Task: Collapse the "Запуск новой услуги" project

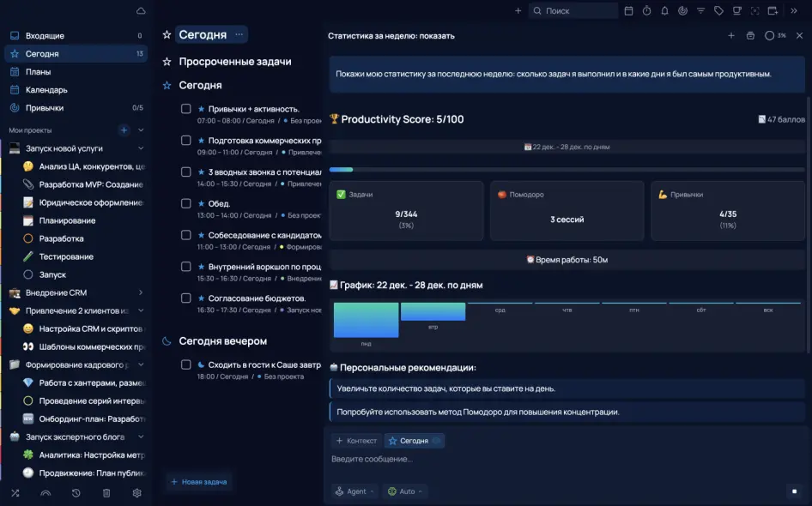Action: point(141,148)
